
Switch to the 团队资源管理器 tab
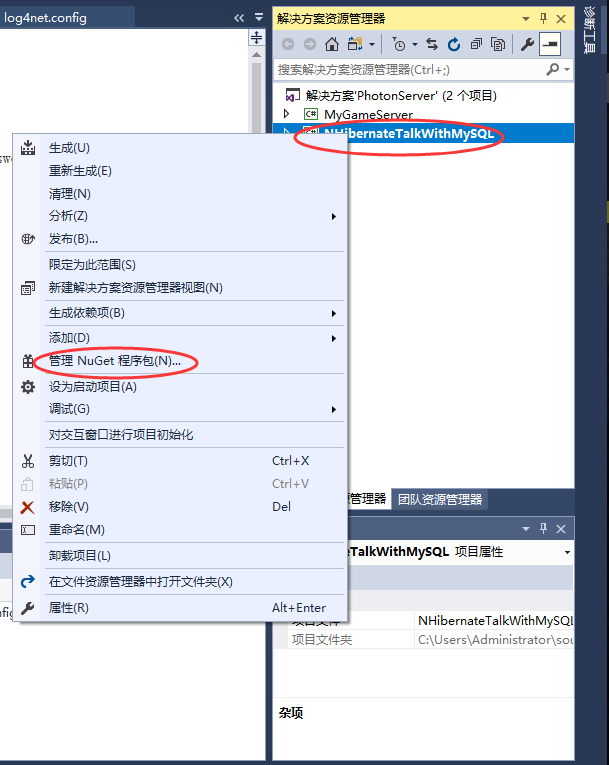coord(440,499)
